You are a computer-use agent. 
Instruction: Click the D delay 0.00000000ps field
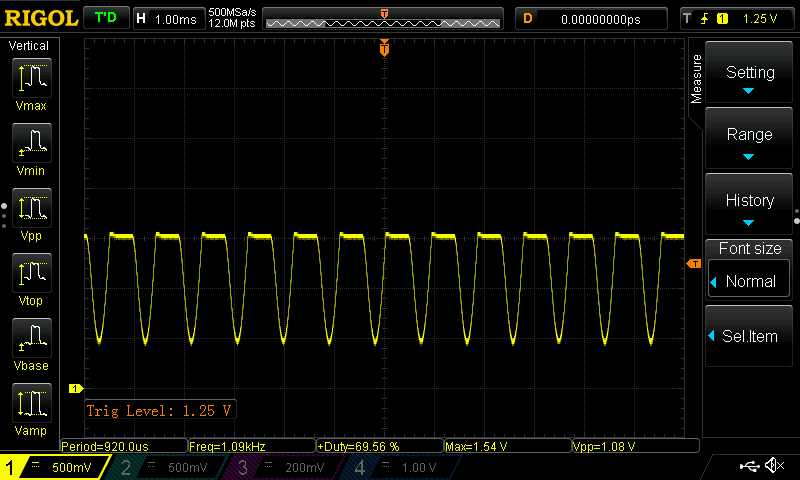pyautogui.click(x=591, y=19)
